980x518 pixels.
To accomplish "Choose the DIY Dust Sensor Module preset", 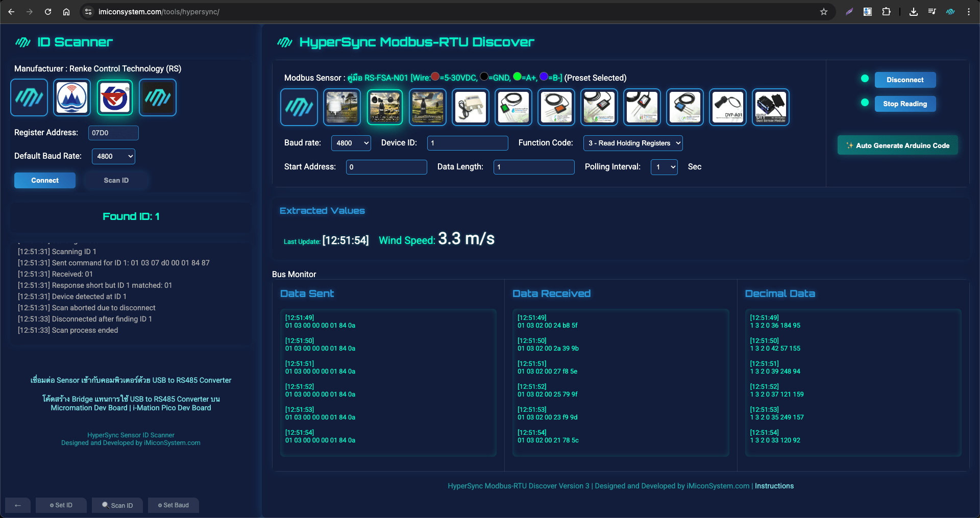I will coord(771,107).
